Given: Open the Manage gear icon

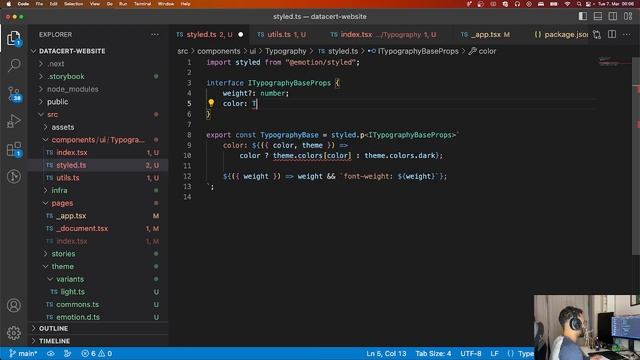Looking at the screenshot, I should point(14,333).
